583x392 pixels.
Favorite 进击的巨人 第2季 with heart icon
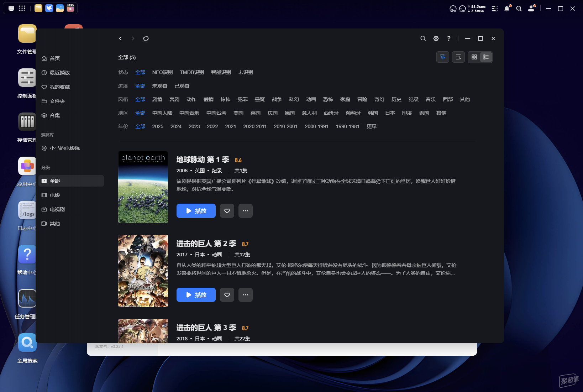tap(227, 295)
